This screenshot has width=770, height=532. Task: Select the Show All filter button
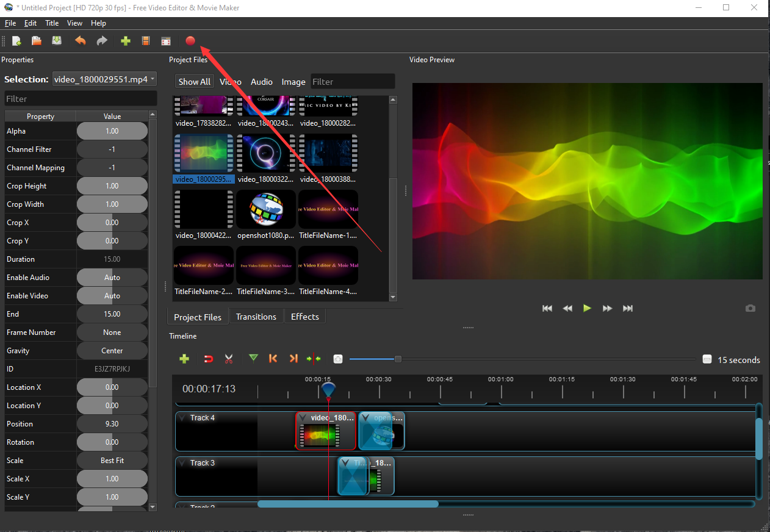(194, 82)
